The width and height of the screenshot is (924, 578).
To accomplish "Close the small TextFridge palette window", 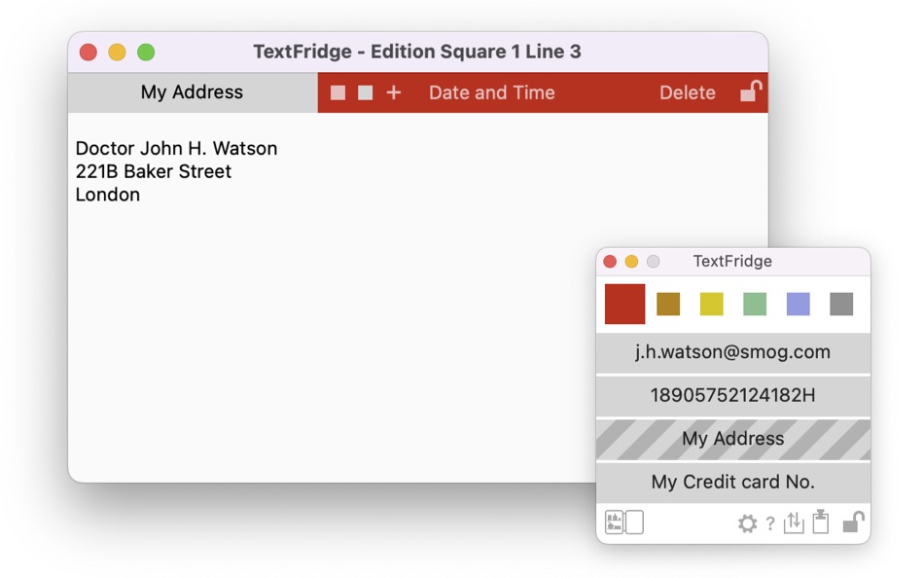I will [610, 262].
